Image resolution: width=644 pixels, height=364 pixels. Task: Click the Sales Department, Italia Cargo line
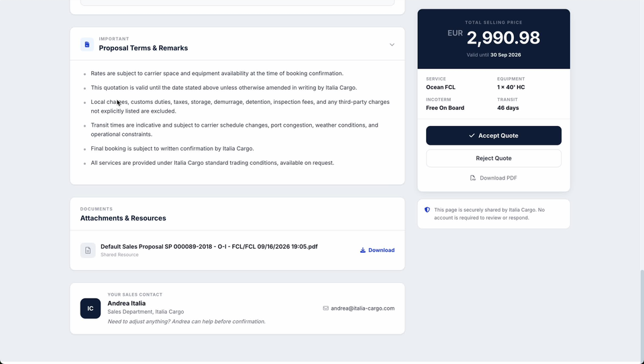146,312
